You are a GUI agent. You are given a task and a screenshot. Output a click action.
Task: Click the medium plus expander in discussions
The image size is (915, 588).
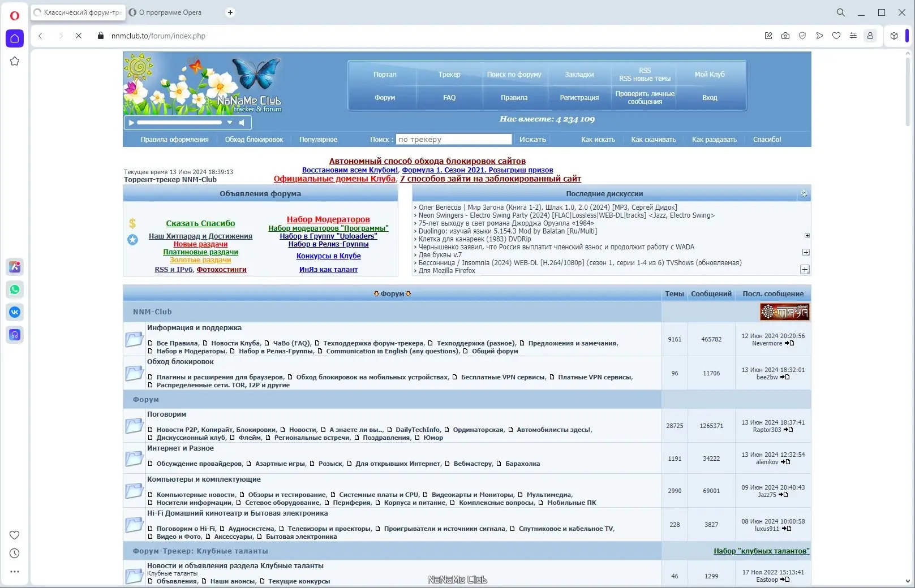[x=806, y=252]
